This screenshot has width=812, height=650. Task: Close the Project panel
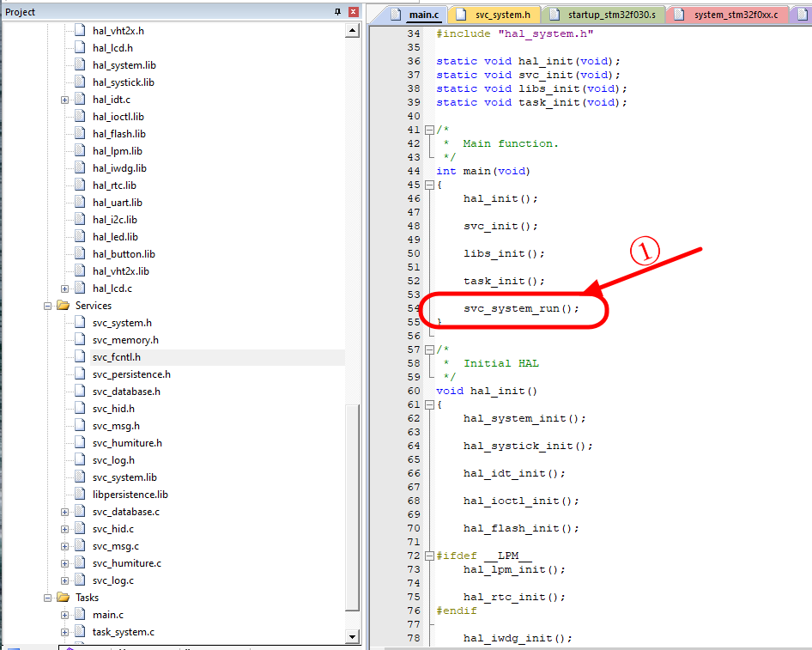pos(353,12)
